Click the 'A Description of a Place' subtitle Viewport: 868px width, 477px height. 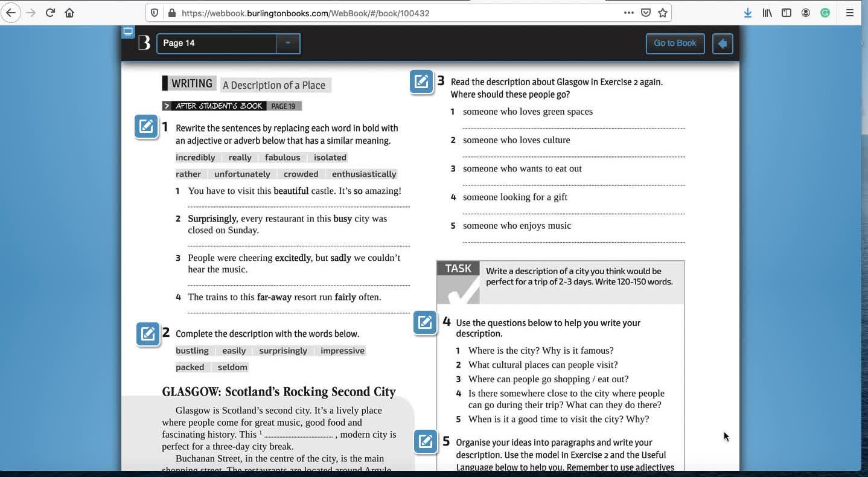(x=274, y=85)
